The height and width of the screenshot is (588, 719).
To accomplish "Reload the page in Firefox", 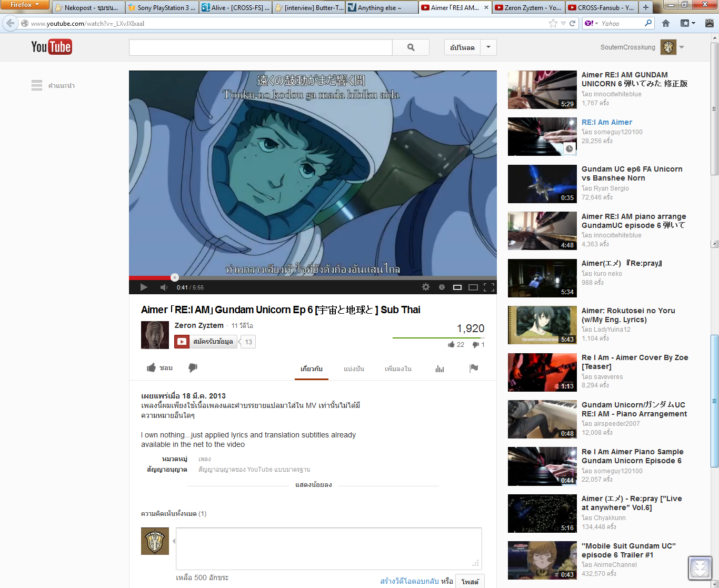I will 573,23.
